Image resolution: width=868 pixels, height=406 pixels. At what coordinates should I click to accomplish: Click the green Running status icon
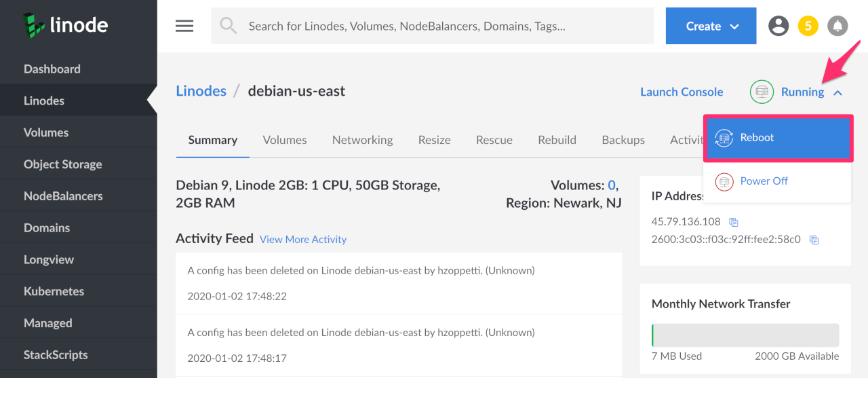point(762,92)
